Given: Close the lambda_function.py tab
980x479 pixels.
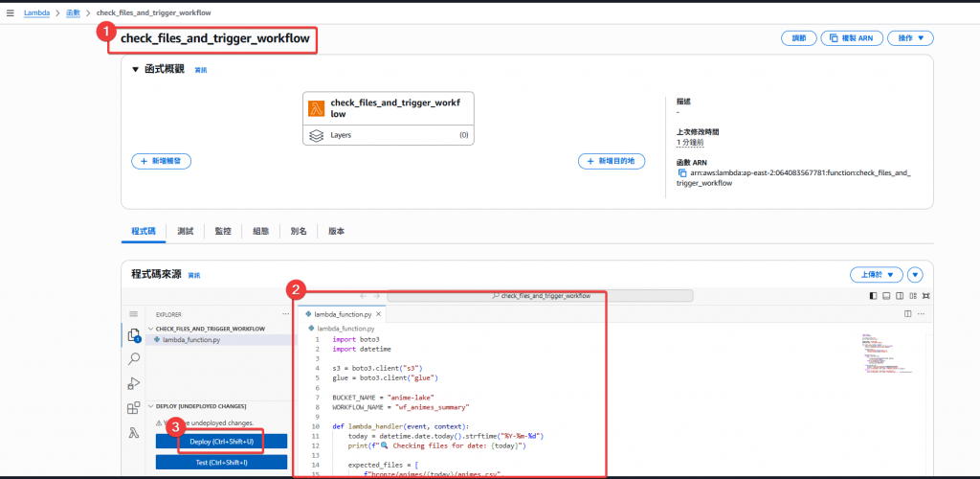Looking at the screenshot, I should (378, 314).
